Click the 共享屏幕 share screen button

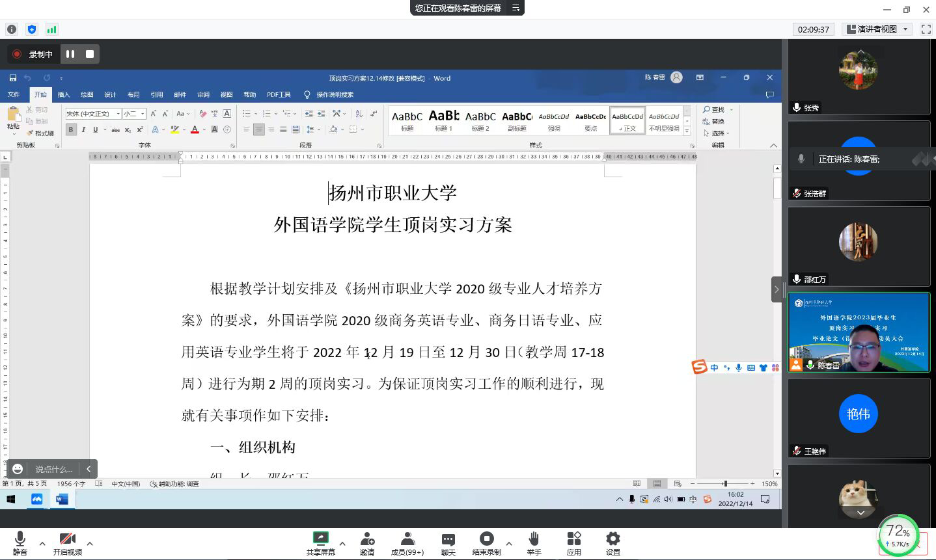[321, 543]
